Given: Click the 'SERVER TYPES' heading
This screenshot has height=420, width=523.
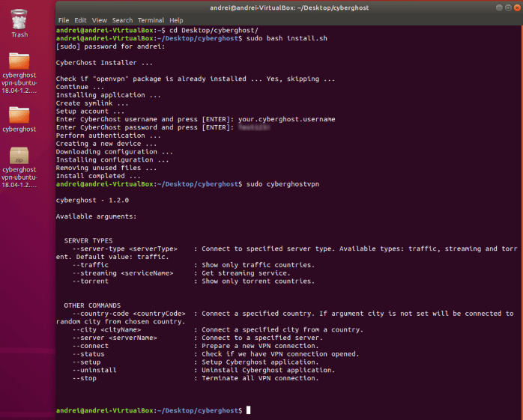Looking at the screenshot, I should [88, 240].
